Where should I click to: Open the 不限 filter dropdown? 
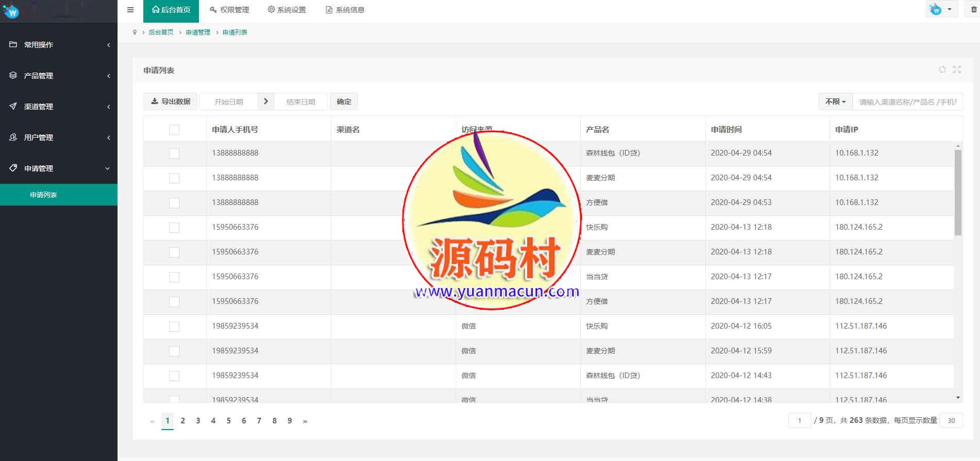(835, 101)
